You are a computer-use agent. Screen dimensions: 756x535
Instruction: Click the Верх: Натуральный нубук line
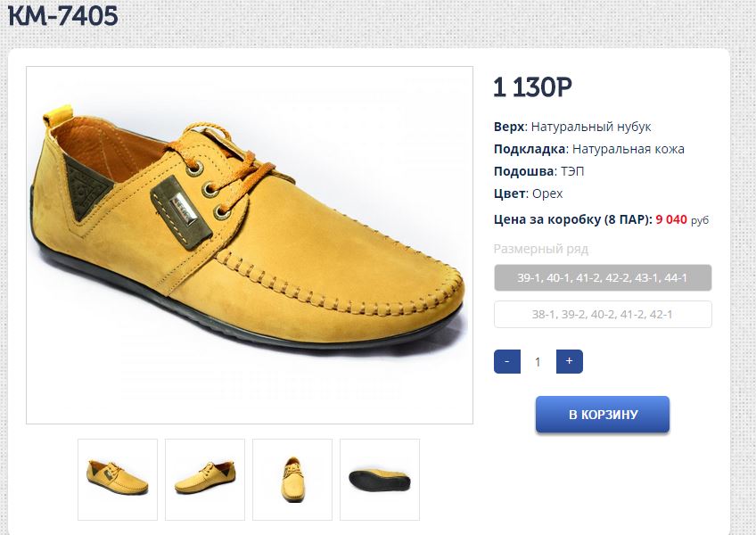[572, 127]
